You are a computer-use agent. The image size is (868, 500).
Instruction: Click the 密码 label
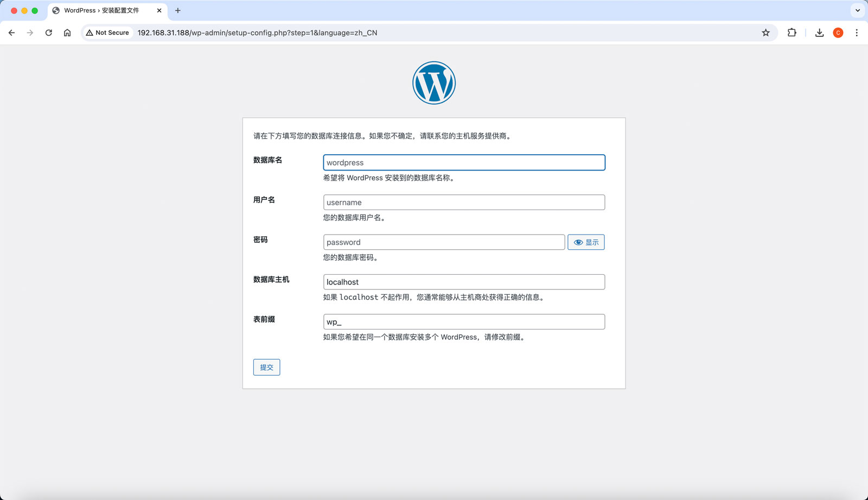point(260,239)
